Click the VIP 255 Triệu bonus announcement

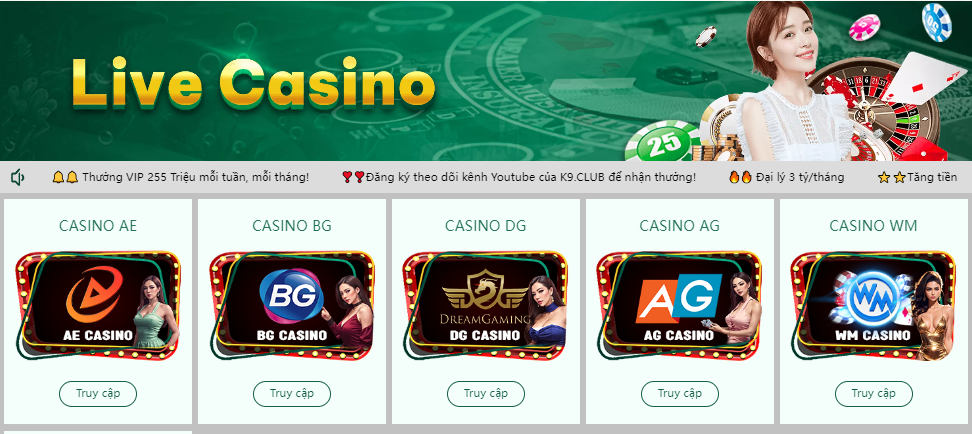[x=180, y=177]
